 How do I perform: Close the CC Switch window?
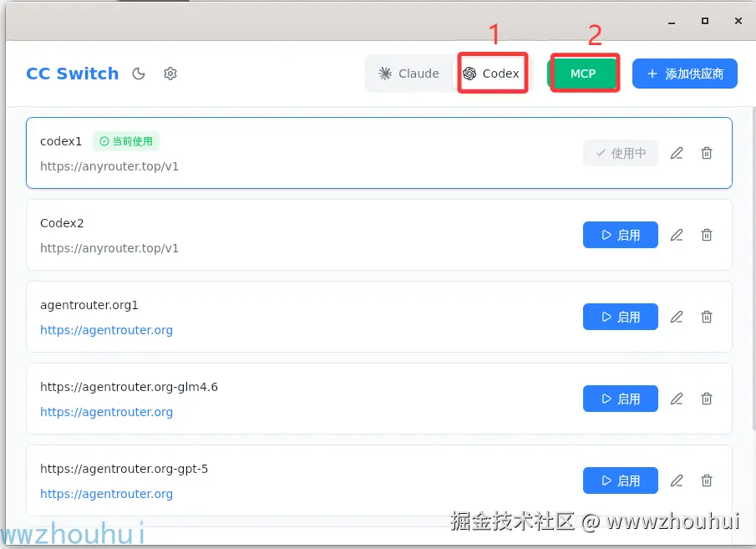coord(738,21)
